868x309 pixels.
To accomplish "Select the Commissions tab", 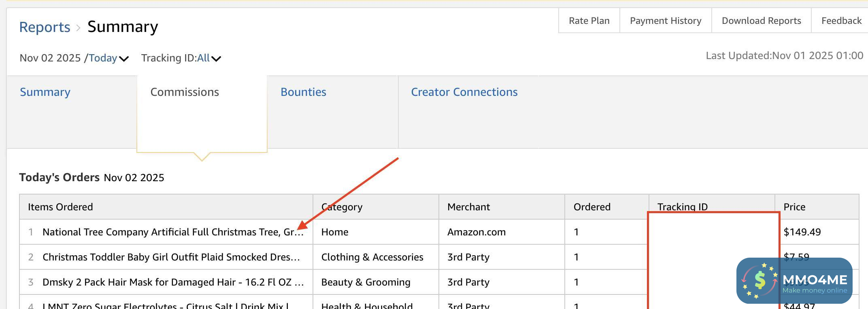I will pos(185,92).
